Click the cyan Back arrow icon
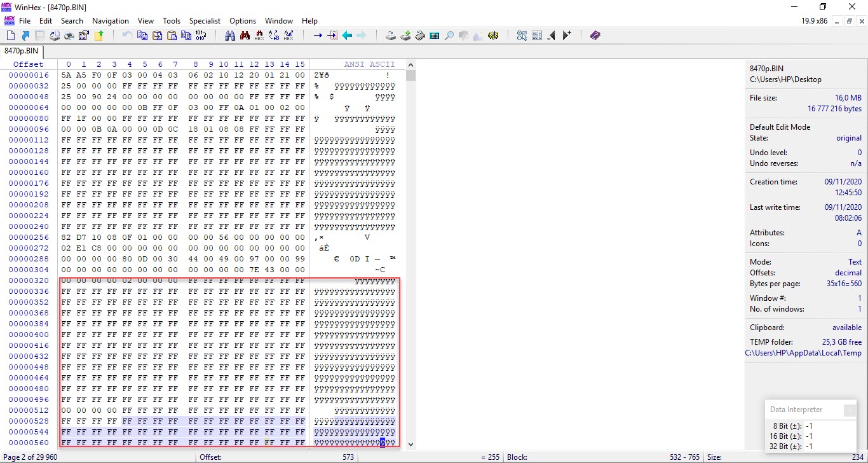The image size is (868, 463). point(347,36)
